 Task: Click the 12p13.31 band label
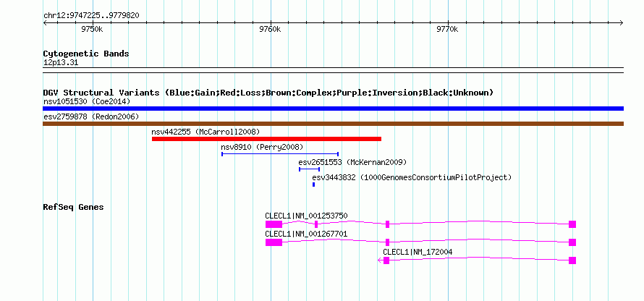coord(61,62)
